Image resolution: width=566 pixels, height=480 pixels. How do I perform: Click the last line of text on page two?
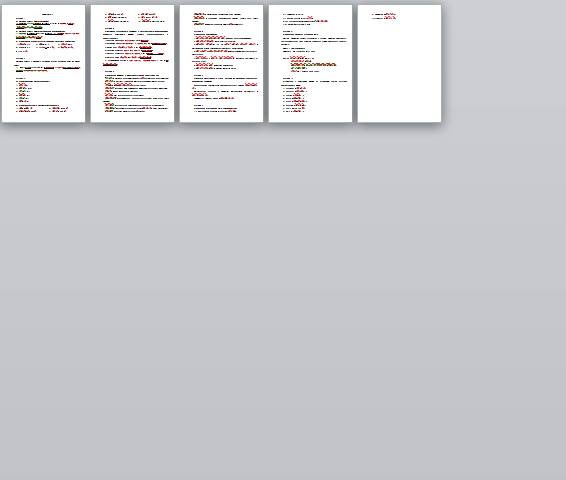pyautogui.click(x=125, y=111)
